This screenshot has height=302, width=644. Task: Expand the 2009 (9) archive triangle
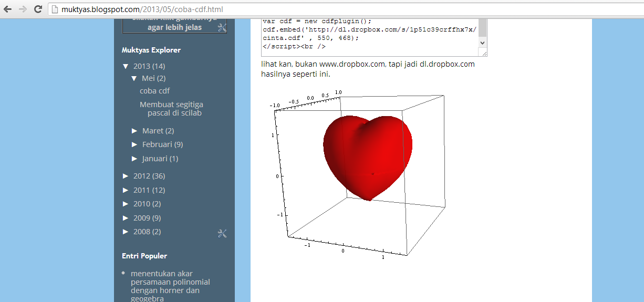tap(126, 218)
